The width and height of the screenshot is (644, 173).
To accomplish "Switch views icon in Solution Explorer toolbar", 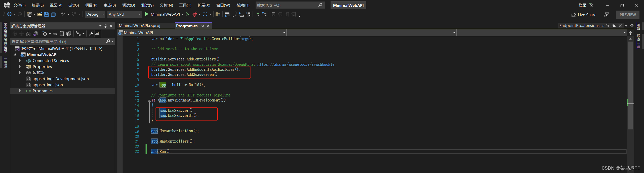I will click(x=35, y=33).
